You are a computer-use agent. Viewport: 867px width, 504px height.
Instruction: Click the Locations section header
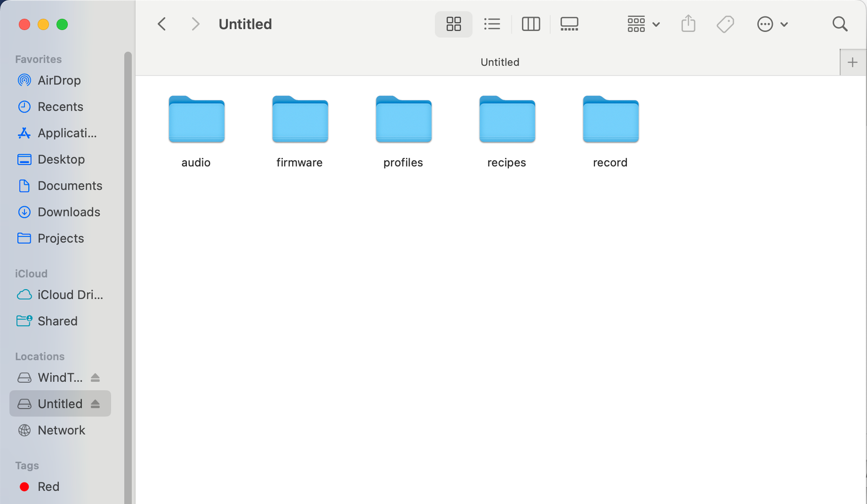pos(40,356)
